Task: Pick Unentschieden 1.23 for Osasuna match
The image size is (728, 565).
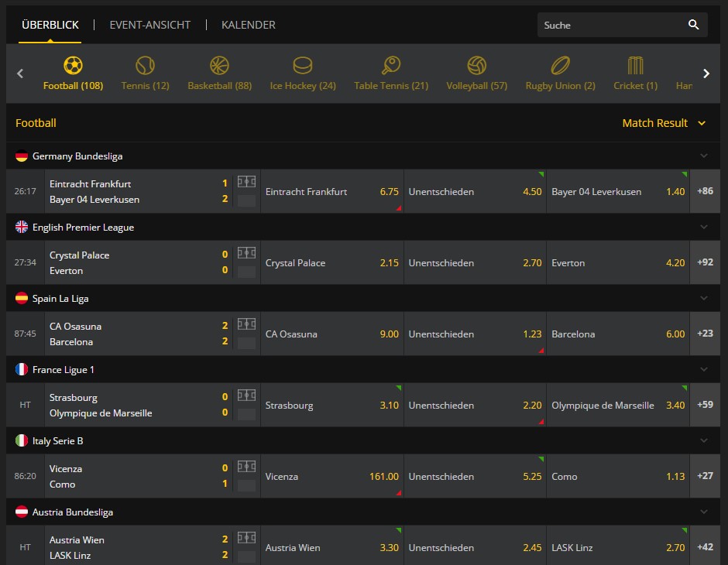Action: click(x=475, y=334)
